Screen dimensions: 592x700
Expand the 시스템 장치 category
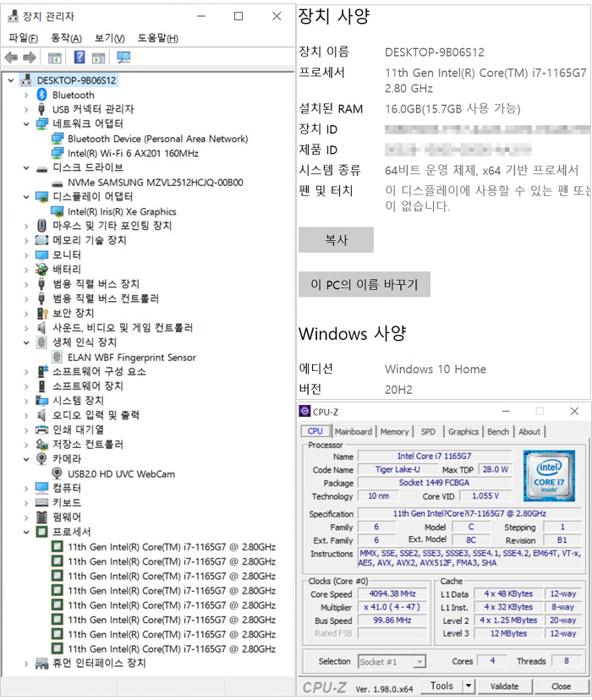[26, 401]
